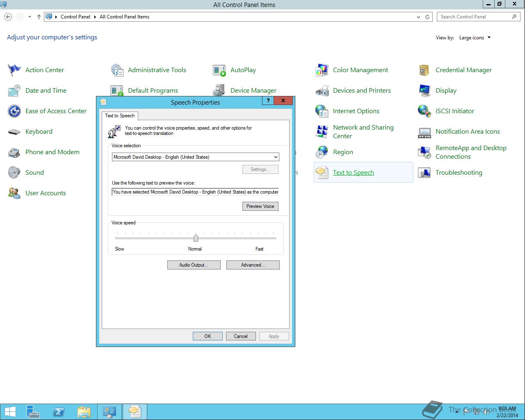
Task: Open File Explorer from taskbar
Action: click(x=84, y=412)
